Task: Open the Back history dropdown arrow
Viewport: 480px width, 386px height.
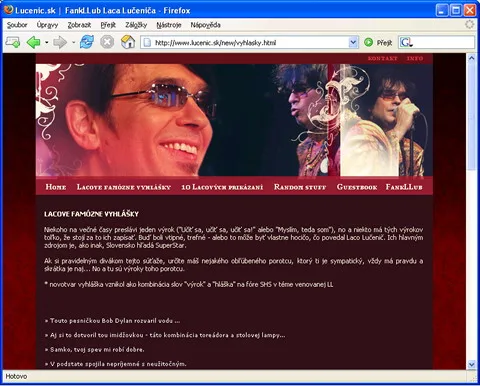Action: pyautogui.click(x=47, y=43)
